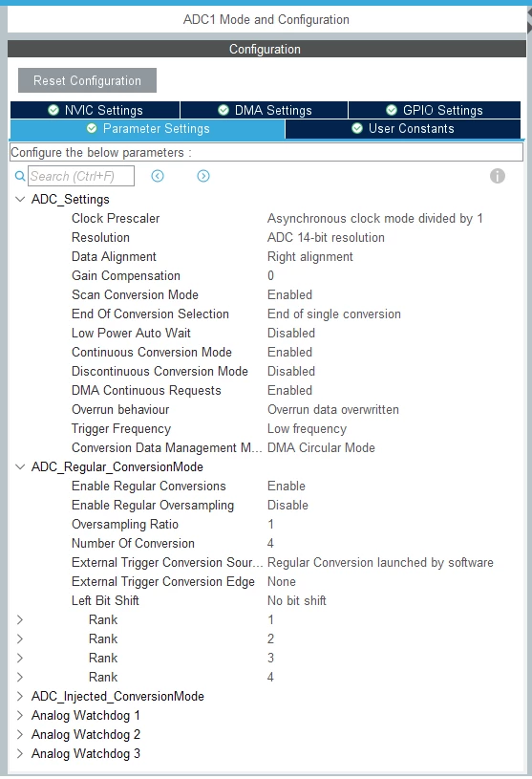This screenshot has height=779, width=532.
Task: Click the Number Of Conversion value 4
Action: click(270, 544)
